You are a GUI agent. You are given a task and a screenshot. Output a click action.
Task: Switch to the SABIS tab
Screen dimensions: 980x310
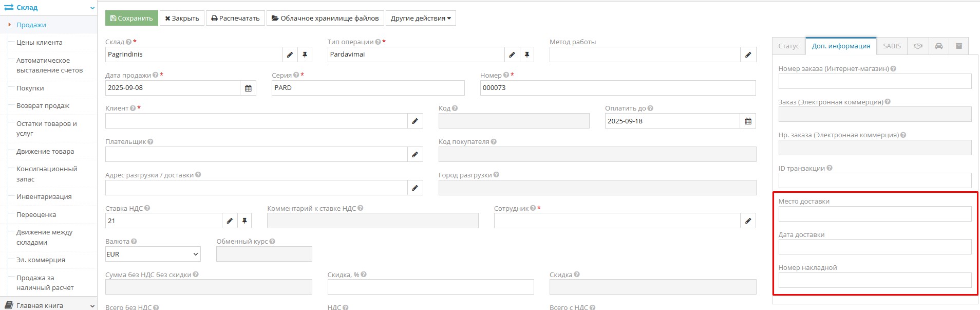pos(892,46)
